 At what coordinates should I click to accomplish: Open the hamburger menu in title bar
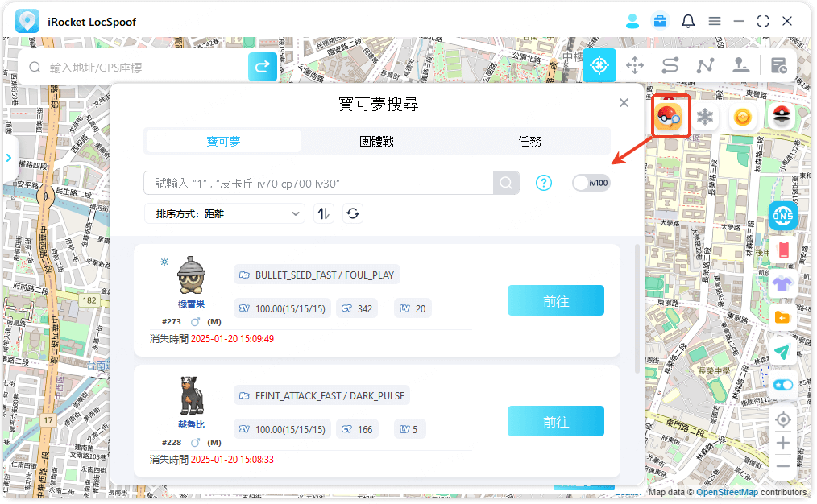coord(715,22)
